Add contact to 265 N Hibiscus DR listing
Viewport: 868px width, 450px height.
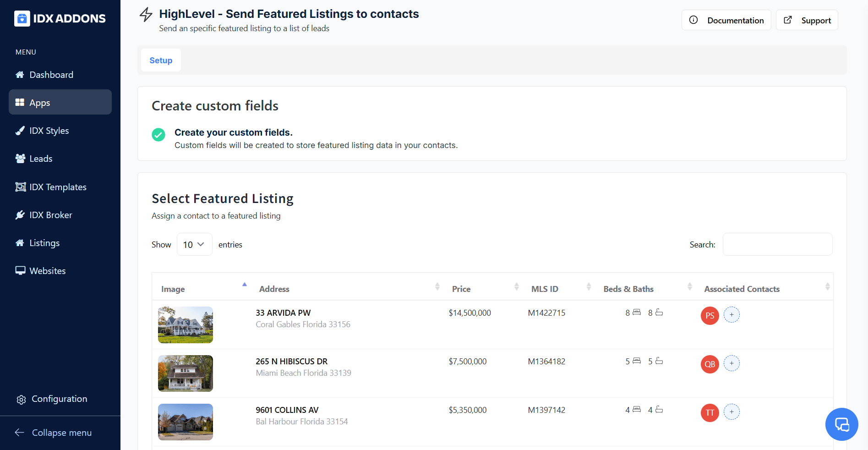(732, 363)
